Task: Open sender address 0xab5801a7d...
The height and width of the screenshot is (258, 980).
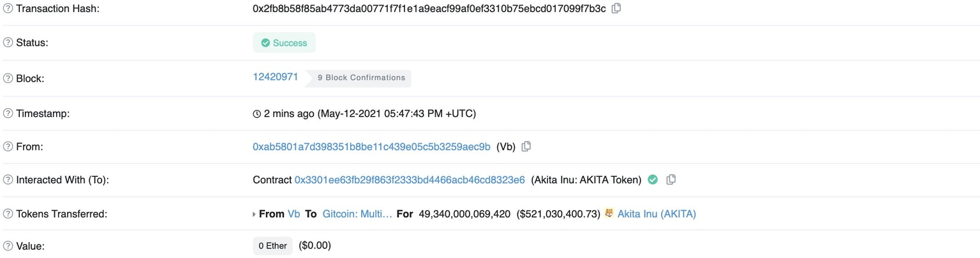Action: point(371,147)
